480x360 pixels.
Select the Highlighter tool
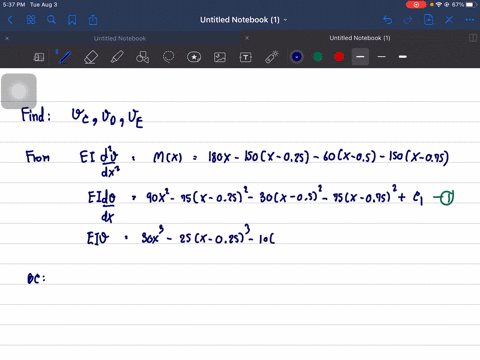coord(117,57)
